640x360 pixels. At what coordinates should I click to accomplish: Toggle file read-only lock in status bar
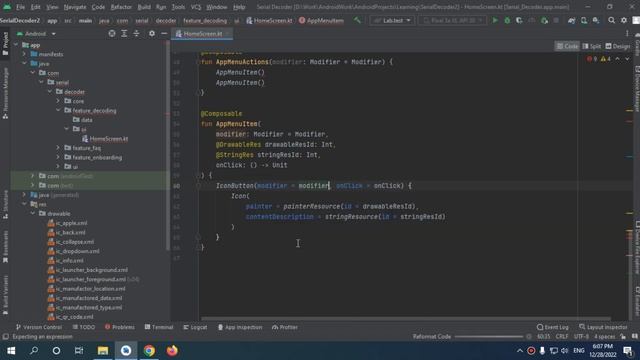click(x=623, y=337)
